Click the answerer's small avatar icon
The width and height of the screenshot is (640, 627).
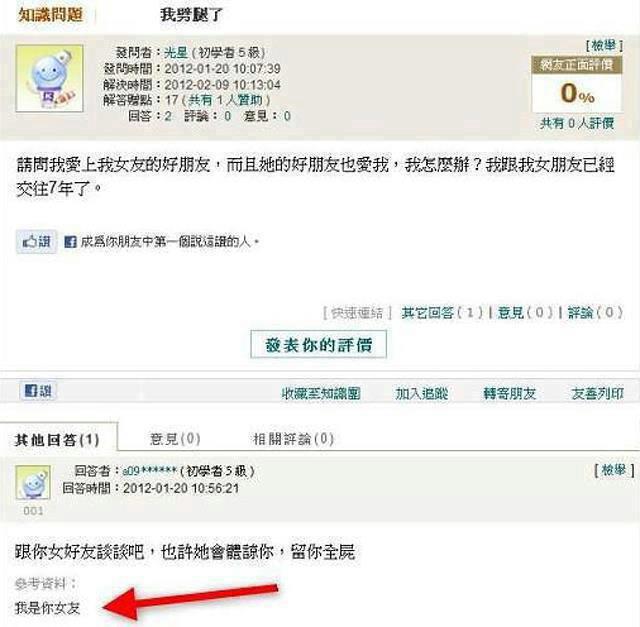point(33,482)
